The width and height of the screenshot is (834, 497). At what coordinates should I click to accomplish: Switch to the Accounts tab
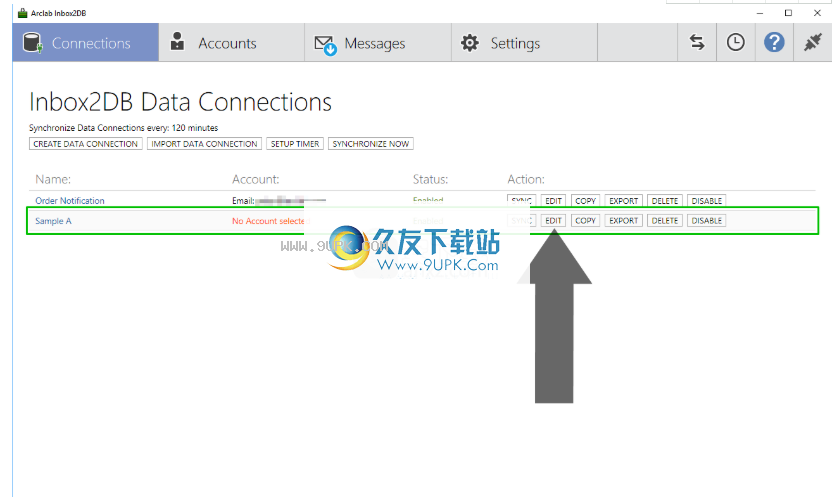231,43
